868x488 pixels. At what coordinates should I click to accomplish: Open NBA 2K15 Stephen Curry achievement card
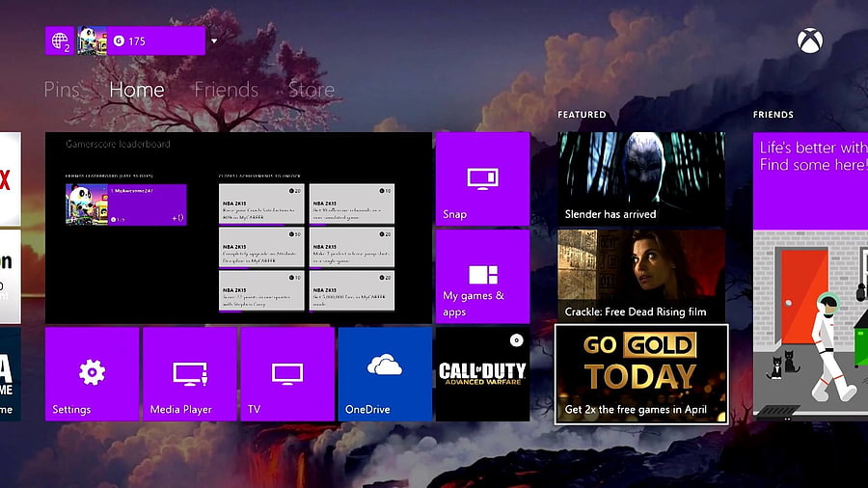(261, 291)
